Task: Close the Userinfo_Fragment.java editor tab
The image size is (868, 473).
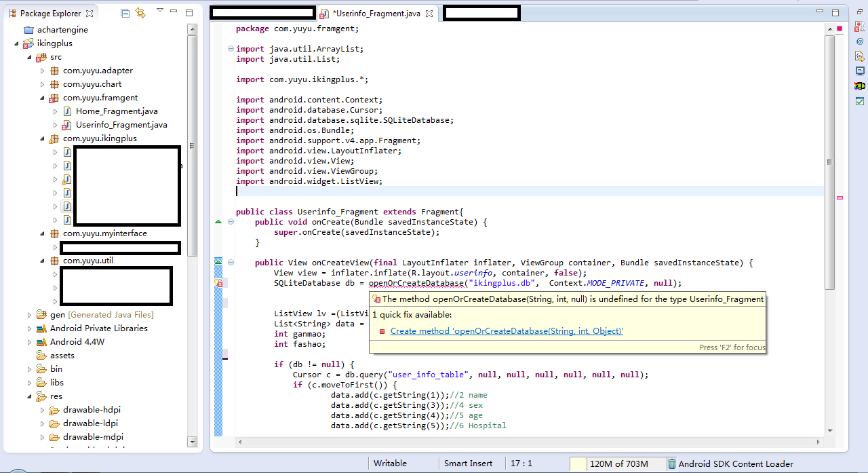Action: [429, 14]
